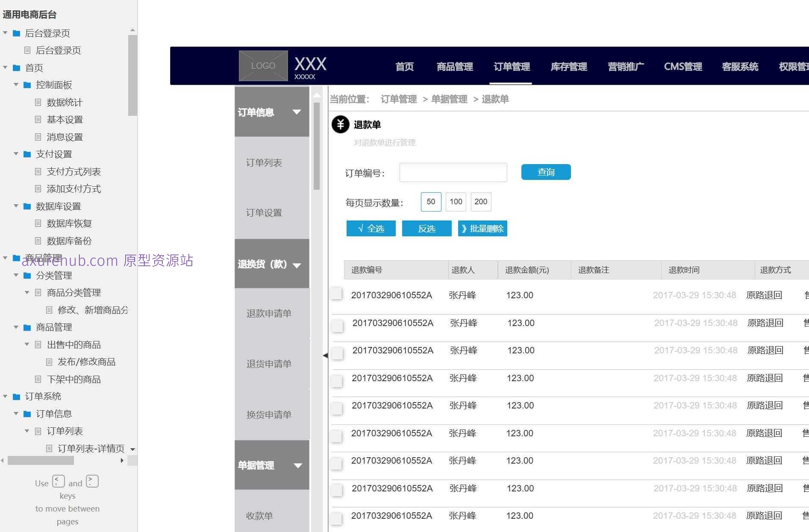Click the 》 icon on 批量删除 button
Screen dimensions: 809x532
click(465, 228)
